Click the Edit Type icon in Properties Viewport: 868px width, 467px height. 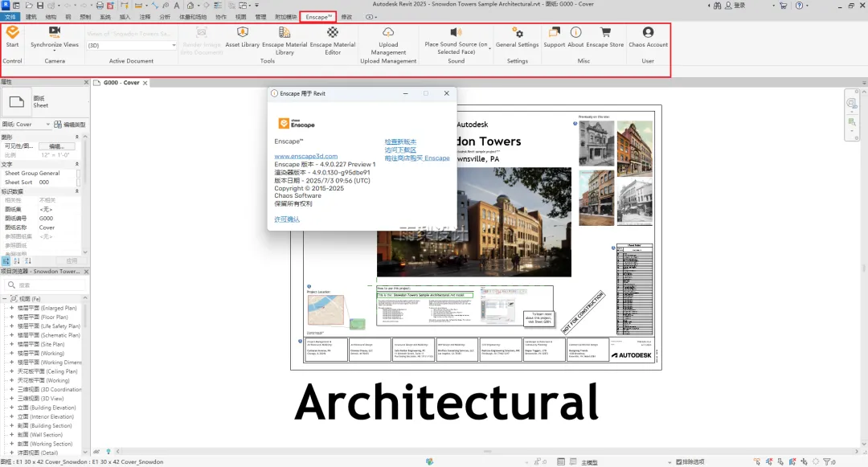tap(57, 125)
